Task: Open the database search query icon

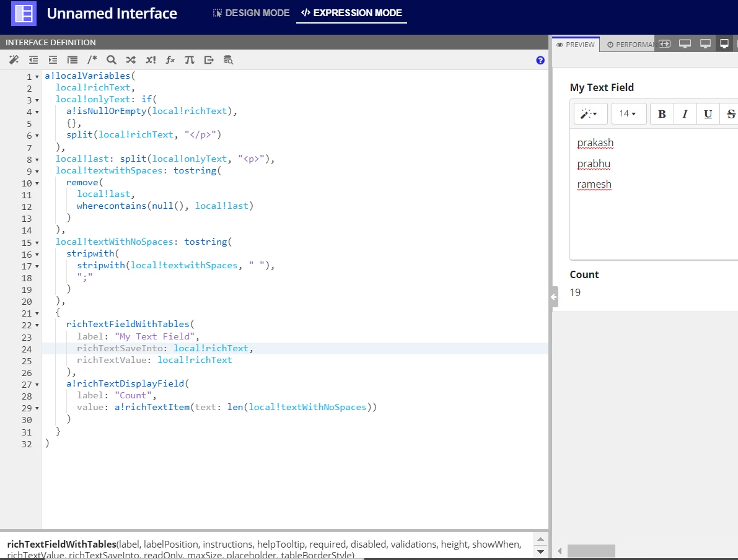Action: click(228, 59)
